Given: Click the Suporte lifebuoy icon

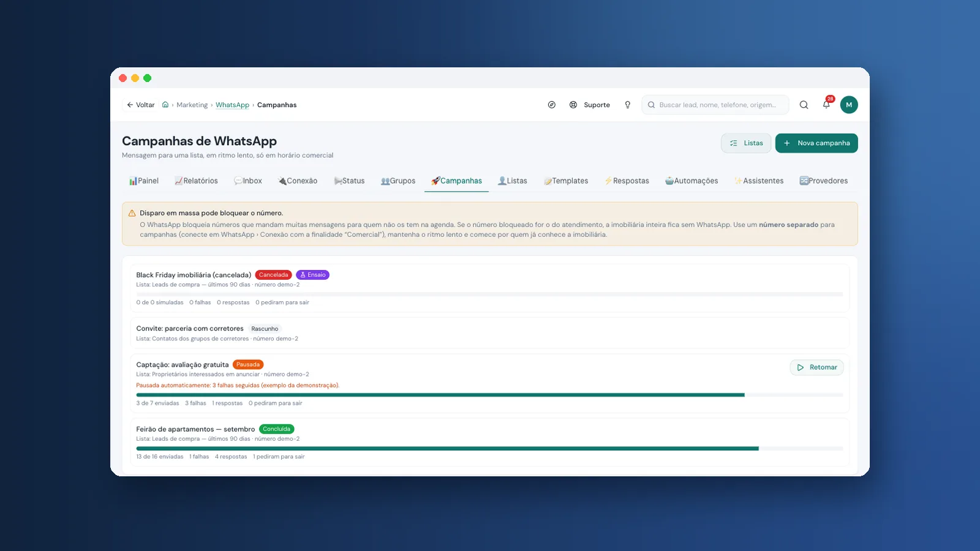Looking at the screenshot, I should click(x=573, y=105).
